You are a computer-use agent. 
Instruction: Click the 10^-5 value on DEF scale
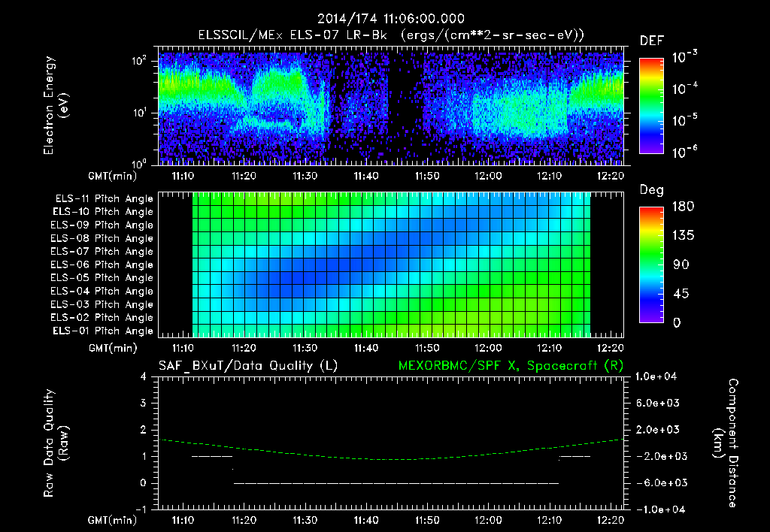(684, 121)
